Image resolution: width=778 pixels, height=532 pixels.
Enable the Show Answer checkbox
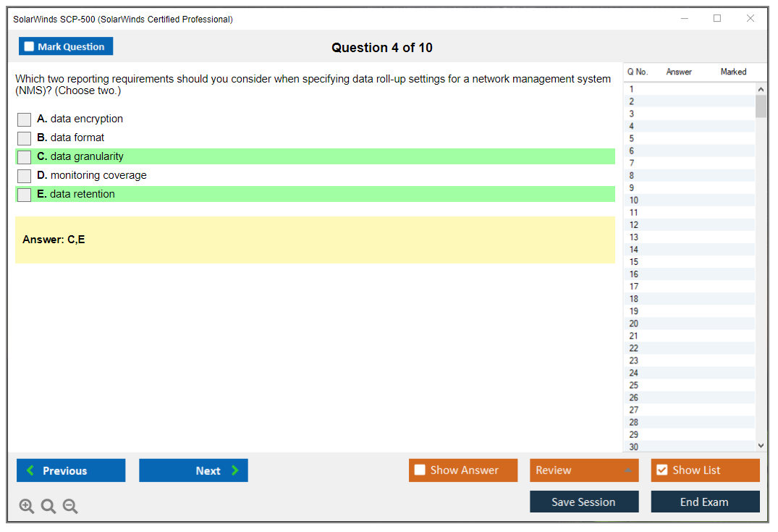[420, 470]
